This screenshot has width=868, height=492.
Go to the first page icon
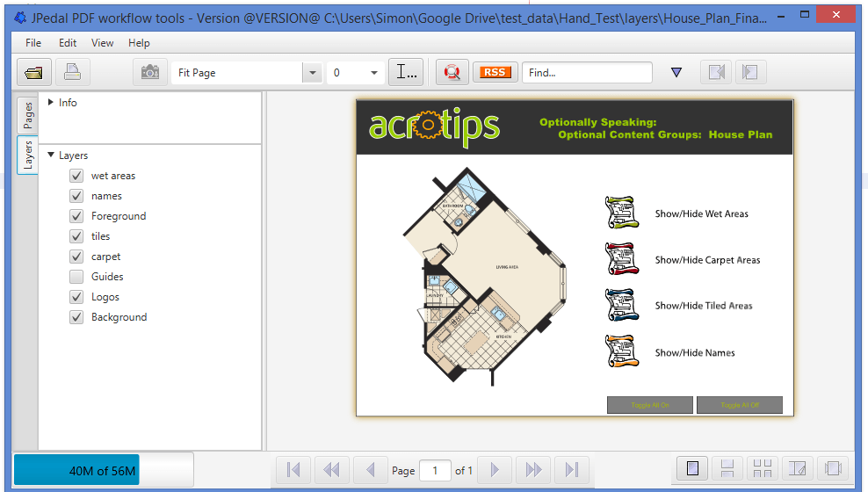(294, 470)
